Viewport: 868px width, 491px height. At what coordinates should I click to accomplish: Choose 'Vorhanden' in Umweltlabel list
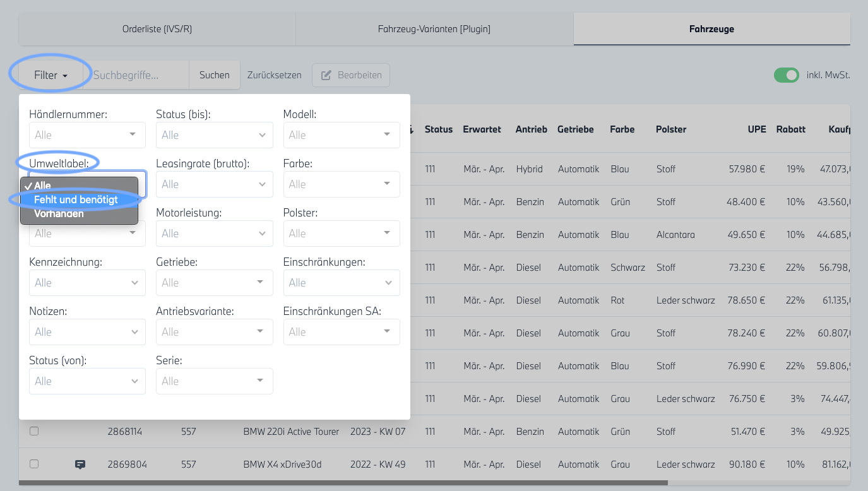59,214
